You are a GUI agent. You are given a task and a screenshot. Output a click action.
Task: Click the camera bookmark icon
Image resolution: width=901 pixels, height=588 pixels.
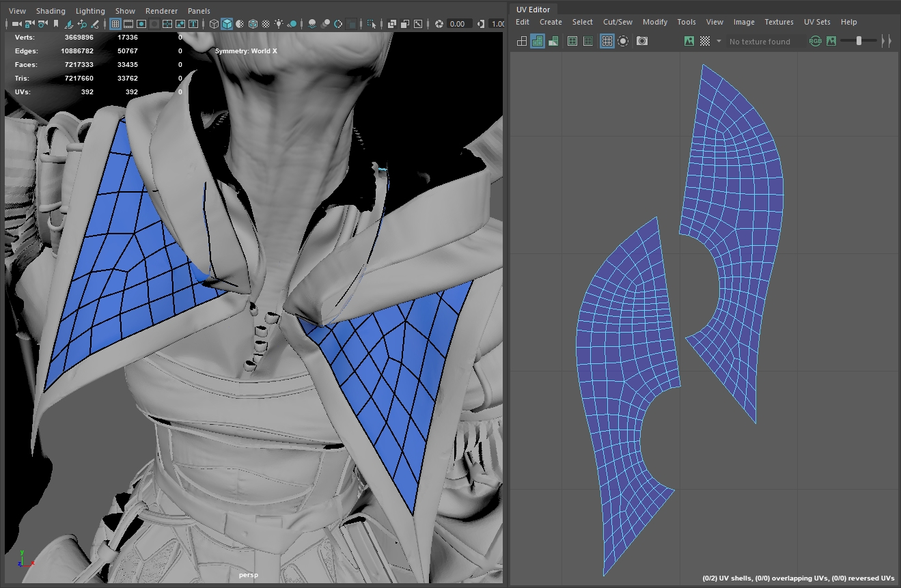(x=56, y=24)
